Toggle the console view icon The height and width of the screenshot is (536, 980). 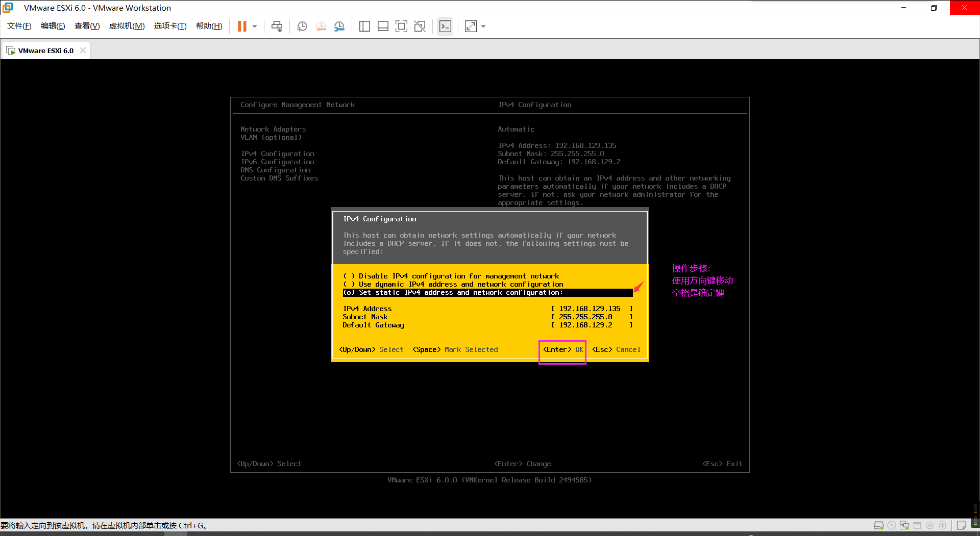(x=445, y=26)
